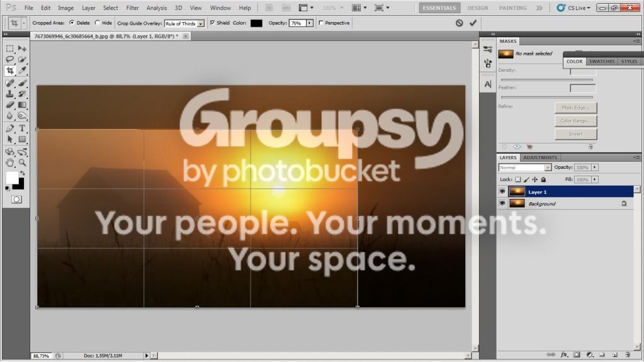Open the File menu
This screenshot has height=362, width=644.
(x=29, y=8)
